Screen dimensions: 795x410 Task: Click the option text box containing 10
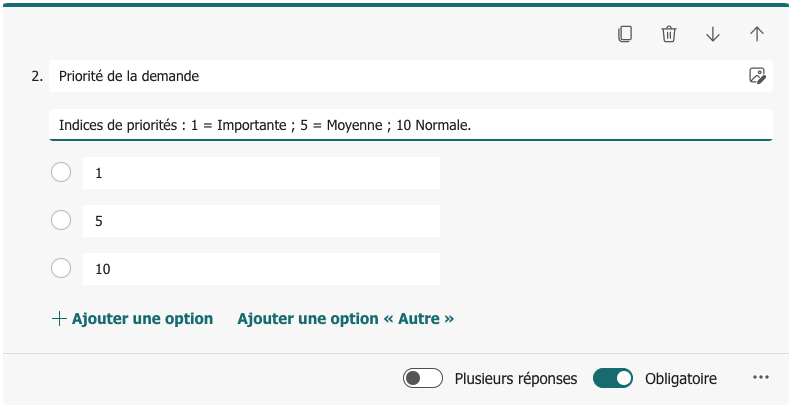261,269
